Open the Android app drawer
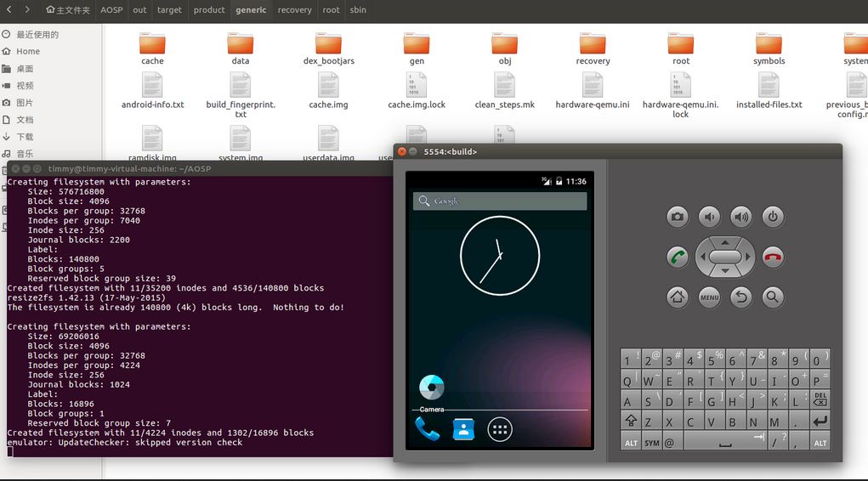This screenshot has width=868, height=481. coord(500,429)
